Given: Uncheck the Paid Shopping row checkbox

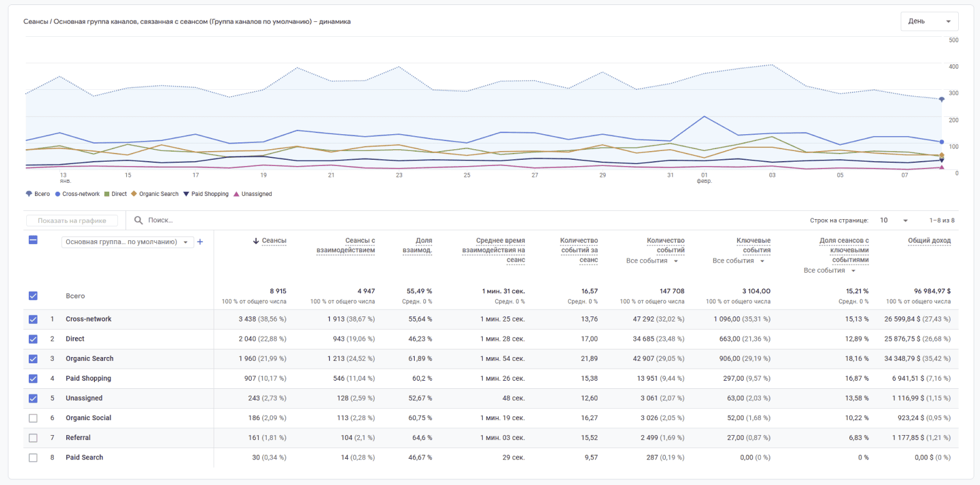Looking at the screenshot, I should 33,378.
